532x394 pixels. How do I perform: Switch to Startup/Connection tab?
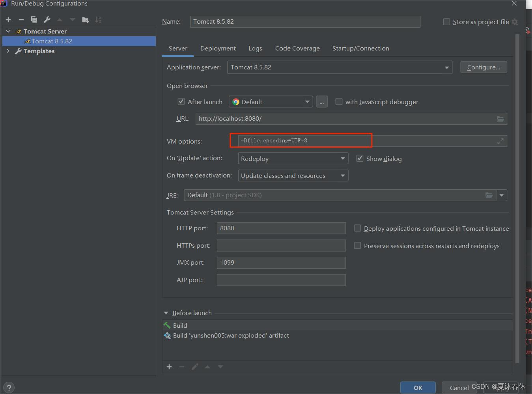tap(361, 49)
